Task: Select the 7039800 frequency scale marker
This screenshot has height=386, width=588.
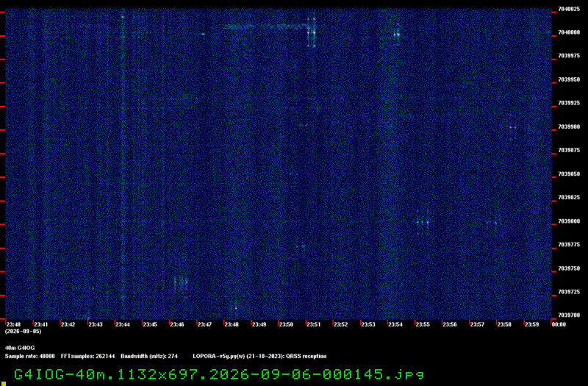Action: [x=569, y=221]
